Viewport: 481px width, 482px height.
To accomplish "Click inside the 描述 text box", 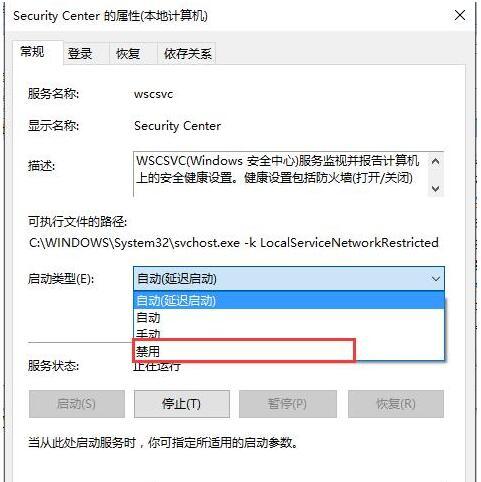I will (281, 174).
